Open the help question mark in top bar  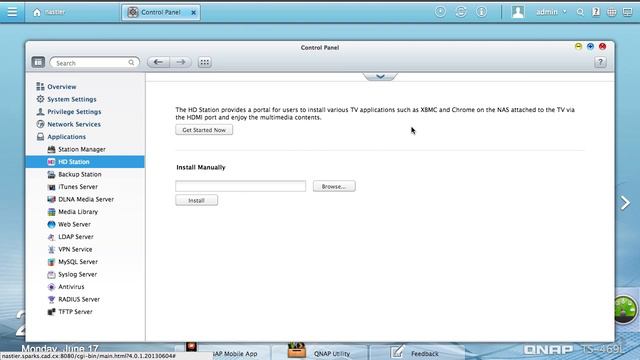tap(596, 12)
